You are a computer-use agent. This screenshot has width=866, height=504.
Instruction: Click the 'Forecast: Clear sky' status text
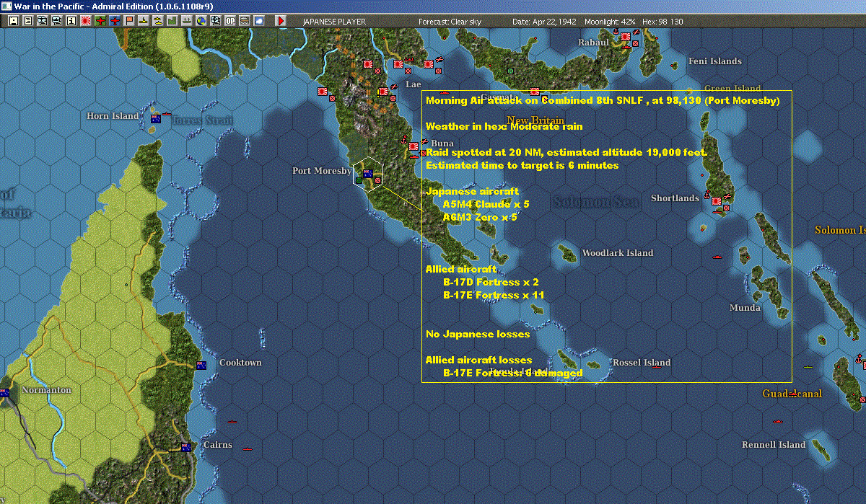450,22
